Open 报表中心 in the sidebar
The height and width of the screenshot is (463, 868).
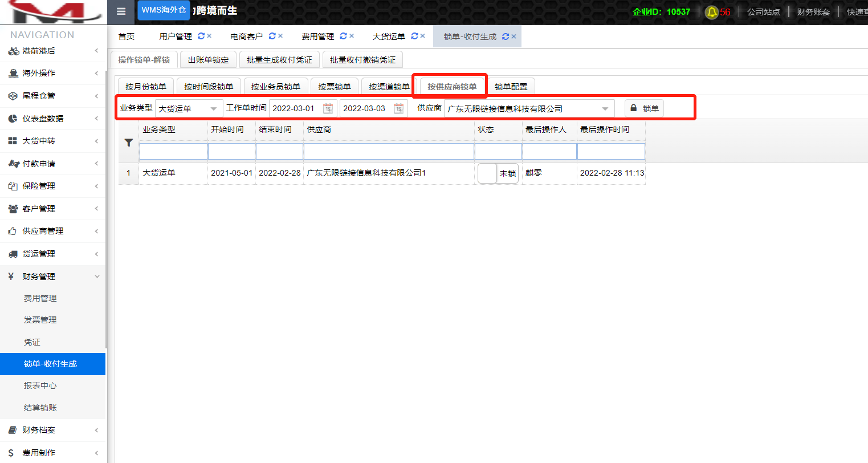pyautogui.click(x=40, y=385)
